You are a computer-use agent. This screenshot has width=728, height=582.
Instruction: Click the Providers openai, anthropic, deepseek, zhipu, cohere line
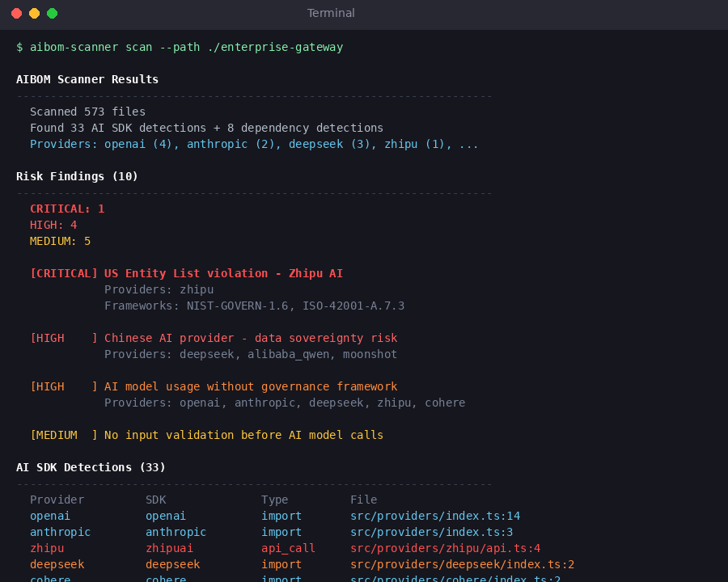coord(285,403)
